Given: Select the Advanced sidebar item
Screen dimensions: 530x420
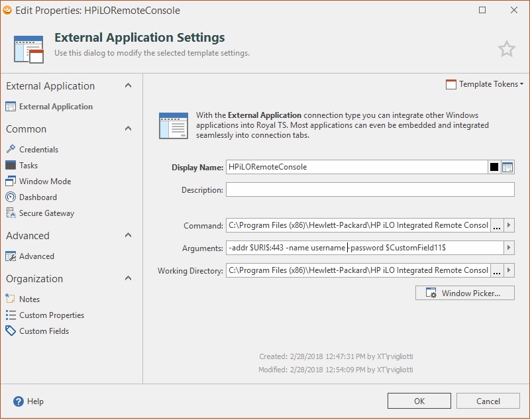Looking at the screenshot, I should tap(36, 256).
